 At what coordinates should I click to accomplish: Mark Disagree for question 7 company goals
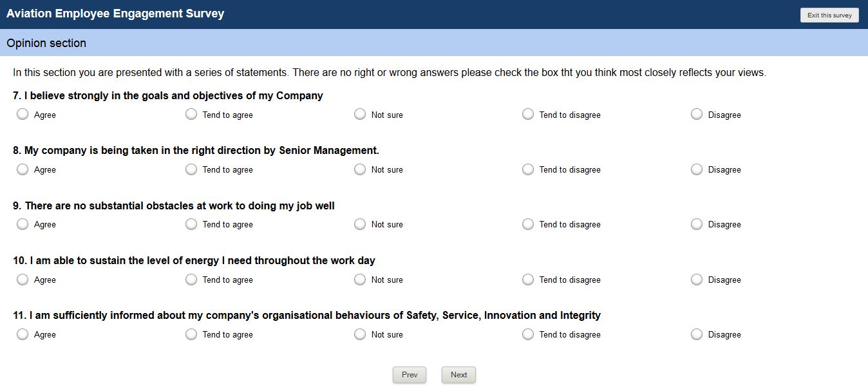click(697, 114)
